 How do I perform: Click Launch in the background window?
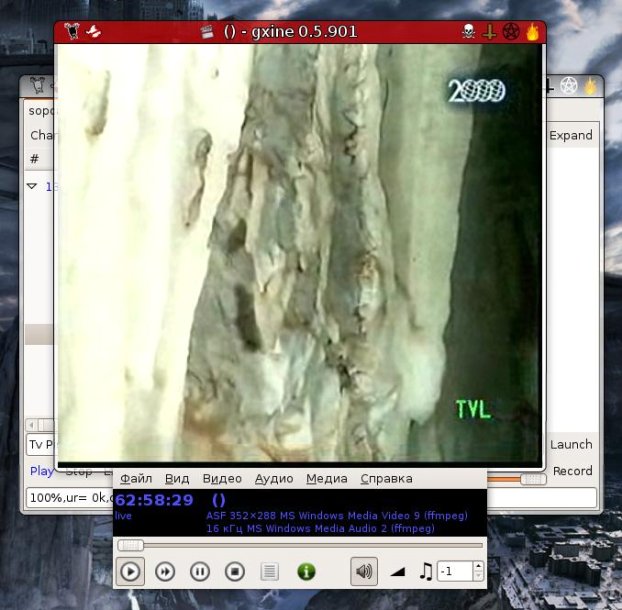coord(571,445)
